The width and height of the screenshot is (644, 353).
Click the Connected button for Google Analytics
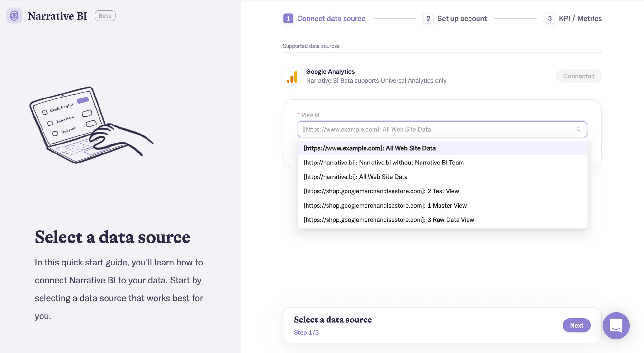[x=578, y=76]
